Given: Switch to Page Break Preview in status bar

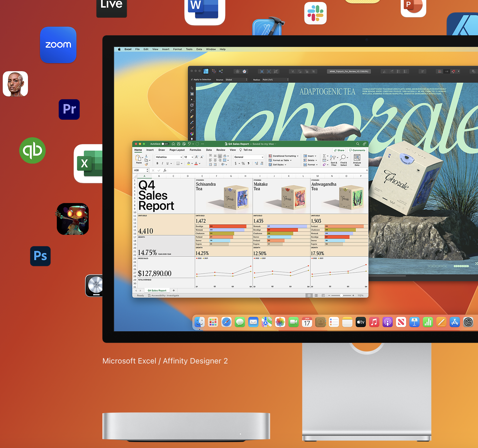Looking at the screenshot, I should pos(323,295).
